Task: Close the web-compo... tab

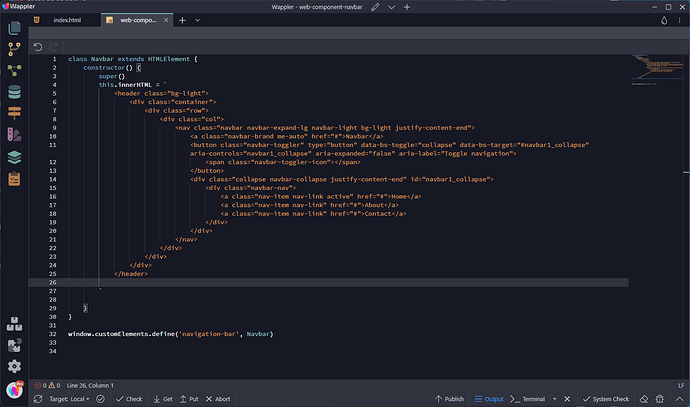Action: pos(166,20)
